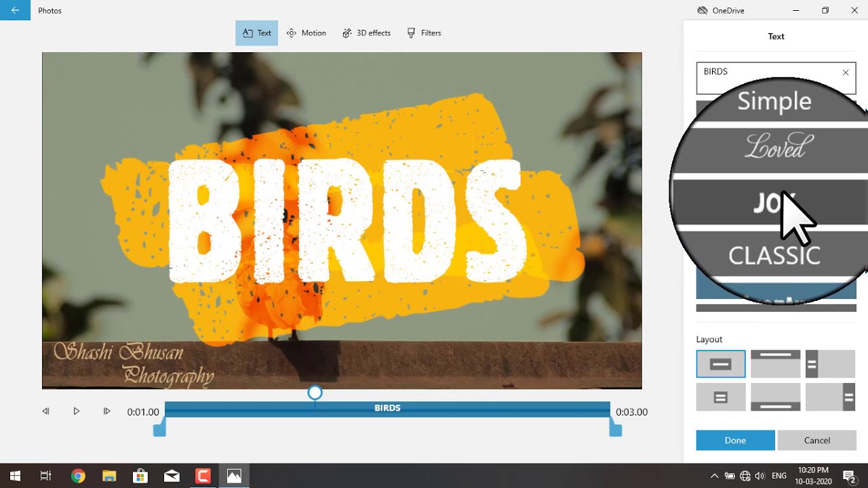
Task: Click the 0:01.00 start time label
Action: pos(143,412)
